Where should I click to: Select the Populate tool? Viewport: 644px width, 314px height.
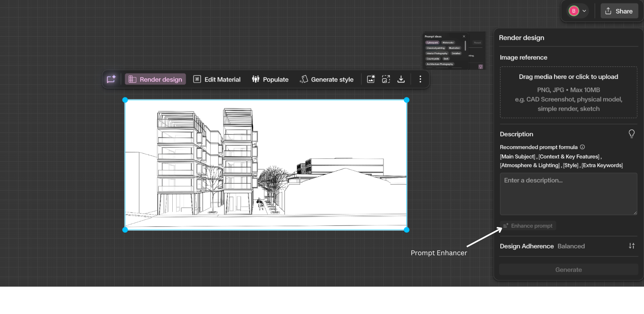point(270,79)
